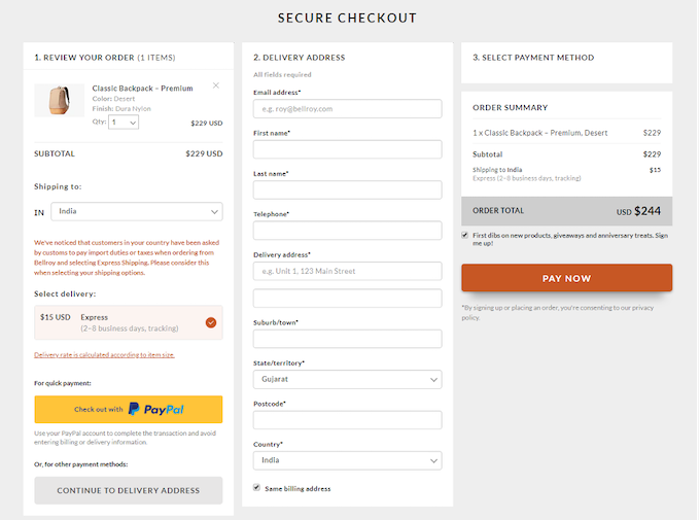Toggle First dibs newsletter sign-up checkbox

coord(465,235)
